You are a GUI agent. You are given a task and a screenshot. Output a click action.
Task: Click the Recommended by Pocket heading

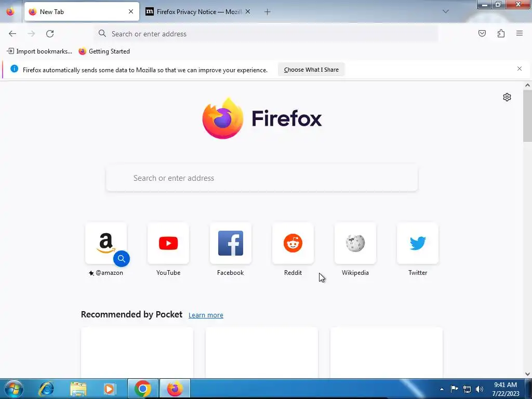pyautogui.click(x=131, y=314)
